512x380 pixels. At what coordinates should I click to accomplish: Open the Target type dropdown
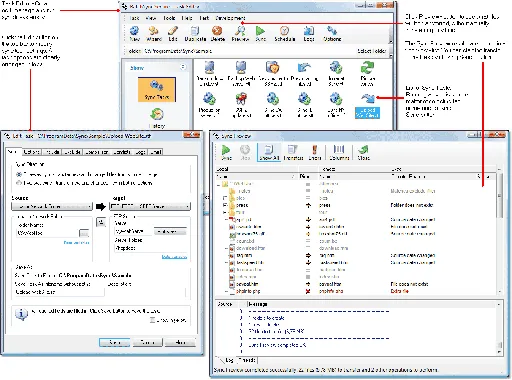point(150,207)
